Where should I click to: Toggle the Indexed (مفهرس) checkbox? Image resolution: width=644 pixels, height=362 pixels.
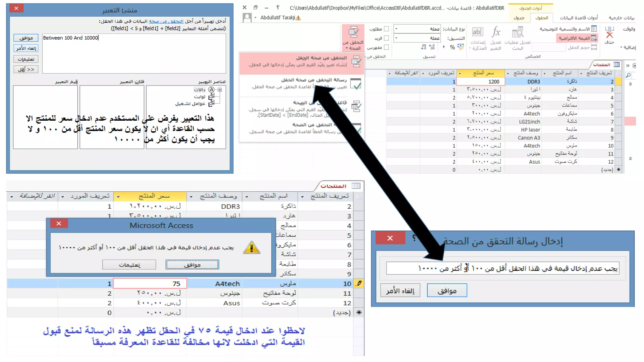tap(386, 47)
